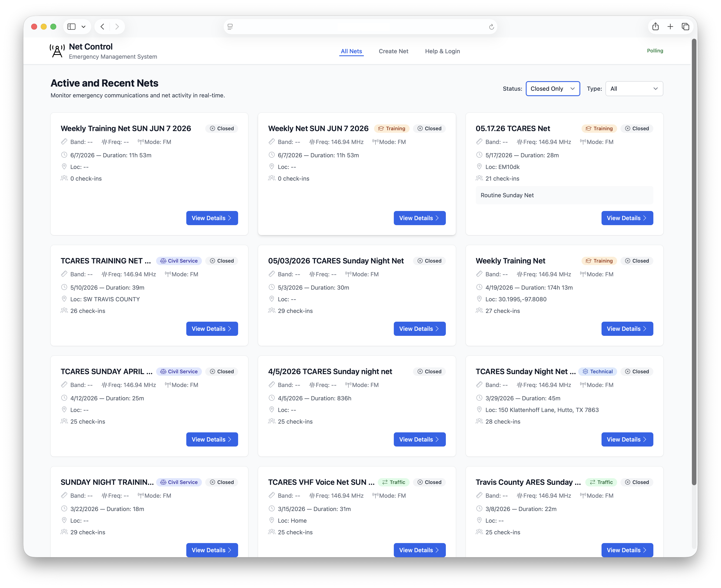
Task: Click the Civil Service badge on TCARES TRAINING NET
Action: tap(179, 261)
